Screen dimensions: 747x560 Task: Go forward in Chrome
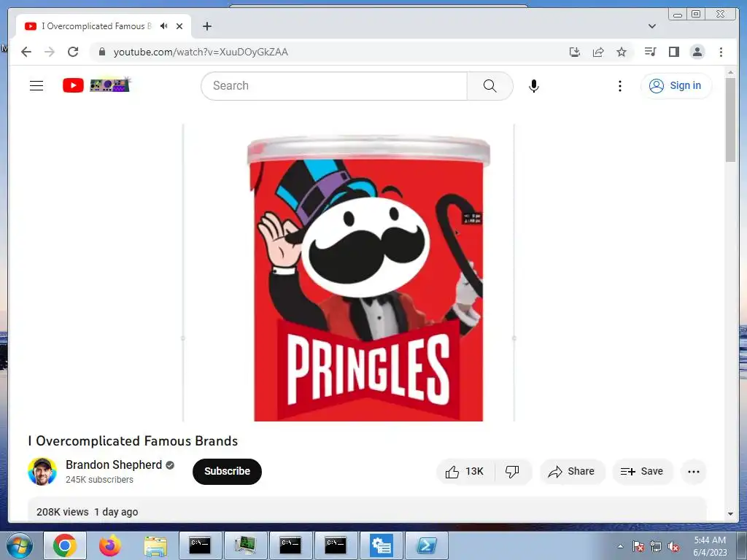pos(50,52)
